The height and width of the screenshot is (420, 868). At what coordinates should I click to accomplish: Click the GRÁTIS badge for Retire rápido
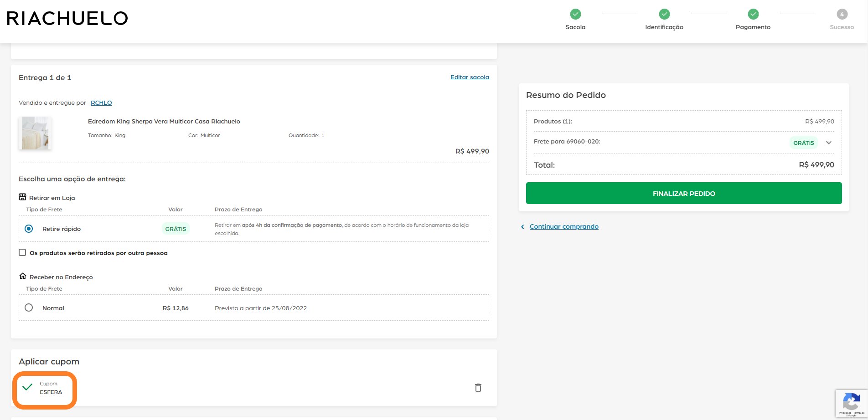176,229
